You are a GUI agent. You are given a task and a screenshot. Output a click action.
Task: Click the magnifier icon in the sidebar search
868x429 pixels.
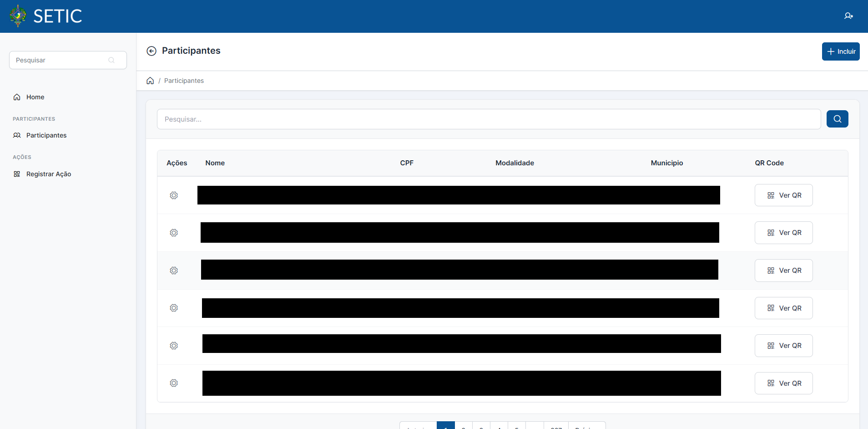(x=111, y=60)
